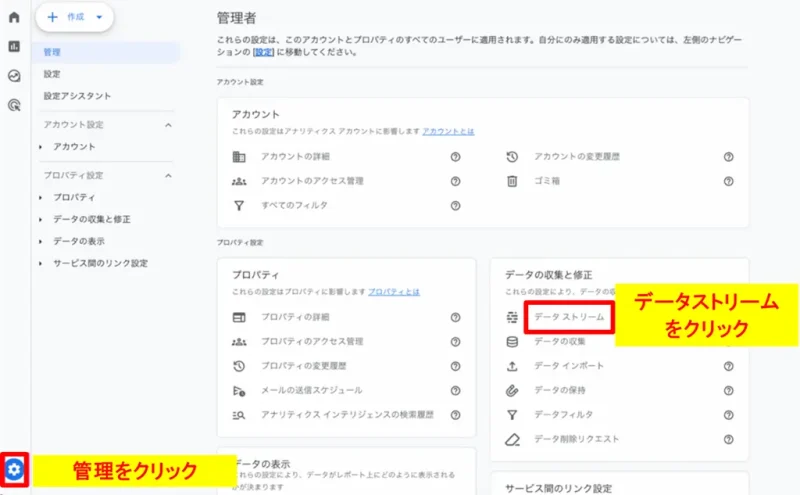Viewport: 800px width, 495px height.
Task: Follow the [設定] link in the description
Action: (x=263, y=52)
